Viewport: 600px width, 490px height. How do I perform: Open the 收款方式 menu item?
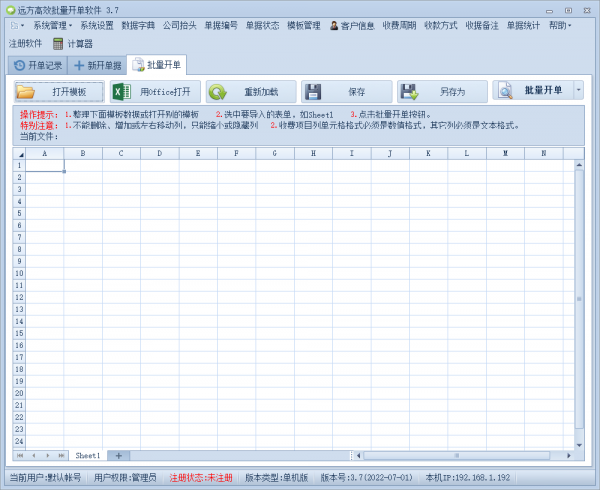click(440, 26)
